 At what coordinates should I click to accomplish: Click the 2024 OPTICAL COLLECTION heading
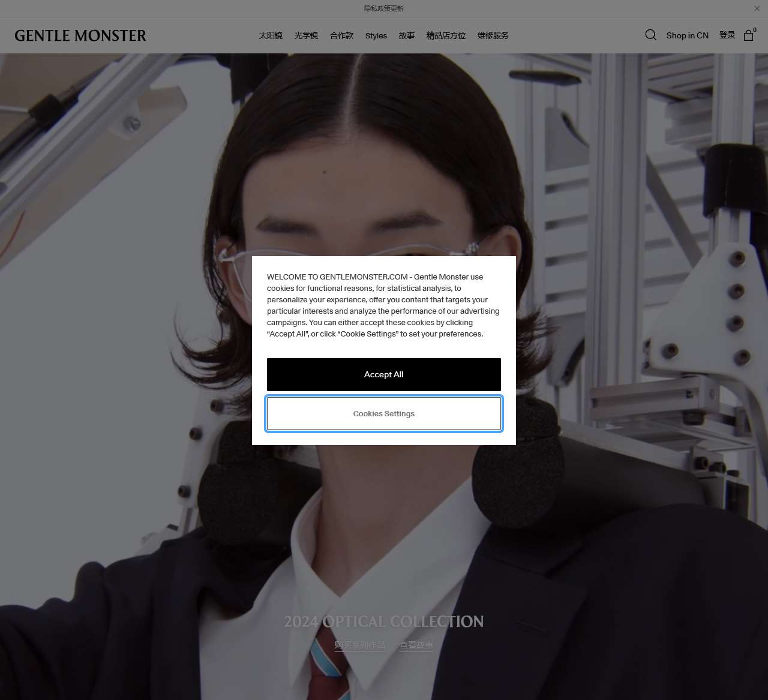coord(384,622)
